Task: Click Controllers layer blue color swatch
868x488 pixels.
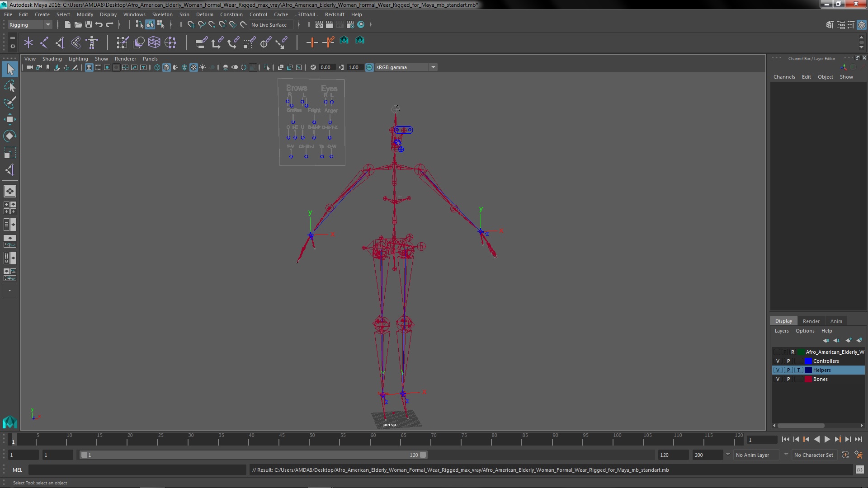Action: [x=808, y=361]
